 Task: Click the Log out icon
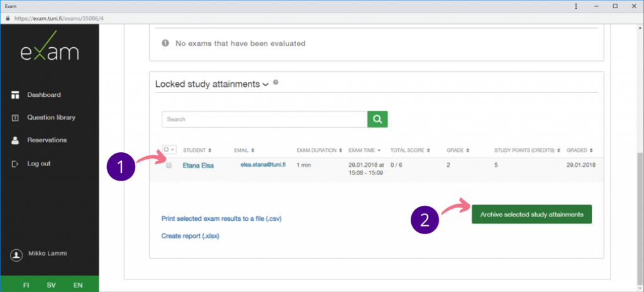point(15,164)
